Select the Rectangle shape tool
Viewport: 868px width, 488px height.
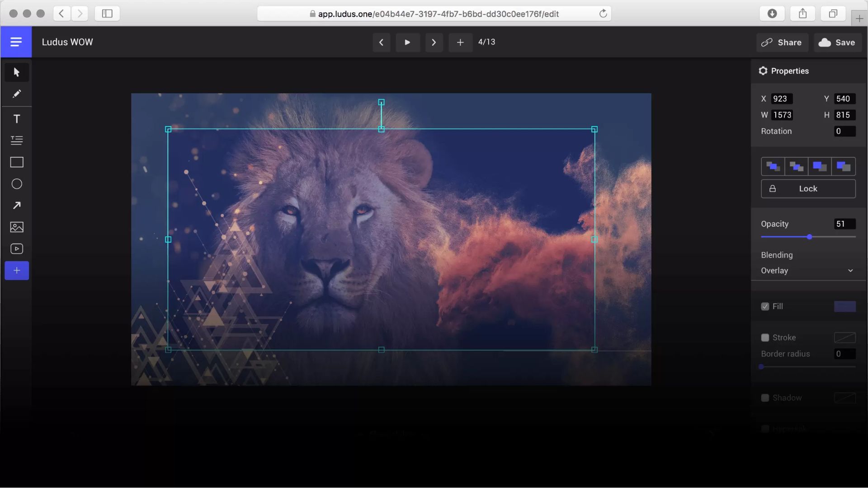(x=17, y=162)
